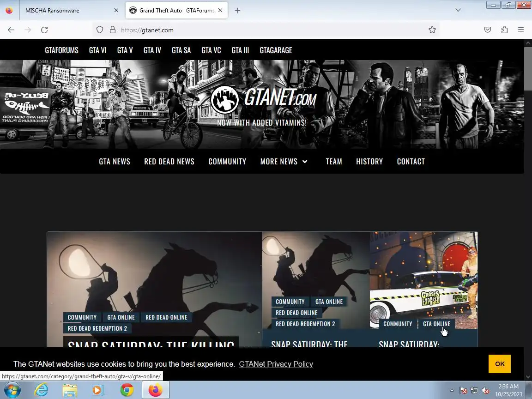The height and width of the screenshot is (399, 532).
Task: Click RED DEAD ONLINE tag on middle card
Action: pos(296,313)
